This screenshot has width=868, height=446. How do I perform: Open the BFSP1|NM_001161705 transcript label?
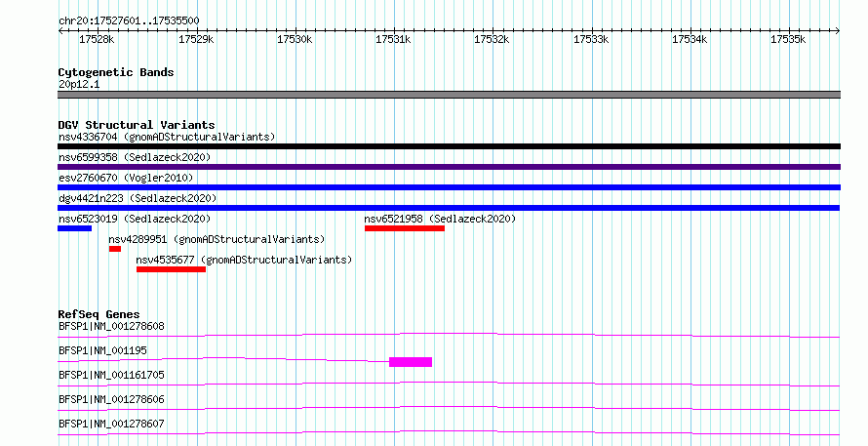point(111,375)
